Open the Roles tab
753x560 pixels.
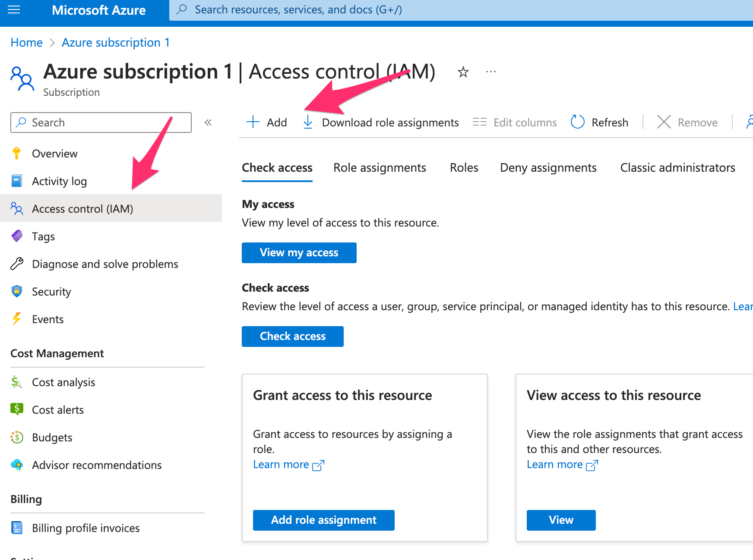464,167
